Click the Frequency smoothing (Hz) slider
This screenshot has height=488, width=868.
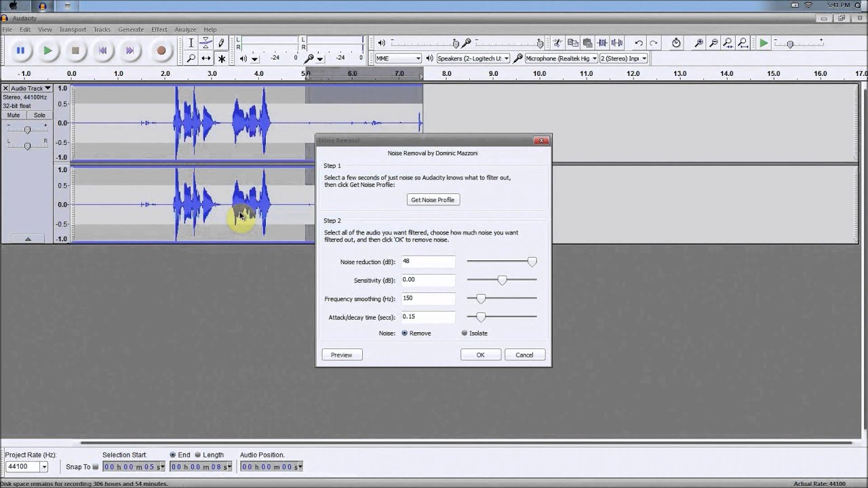point(502,298)
